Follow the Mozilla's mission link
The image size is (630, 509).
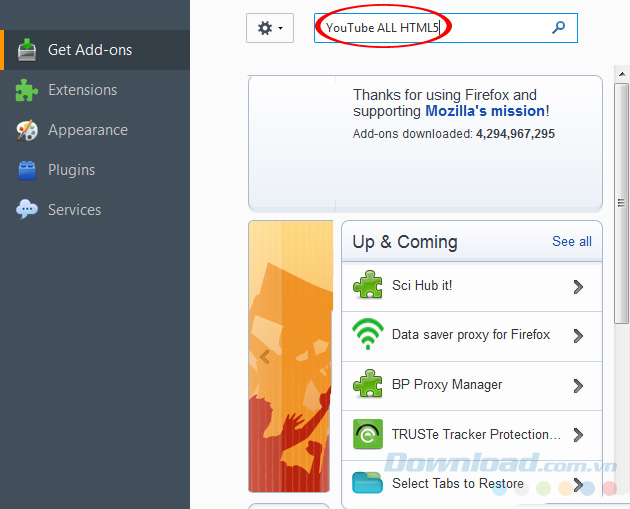point(485,111)
